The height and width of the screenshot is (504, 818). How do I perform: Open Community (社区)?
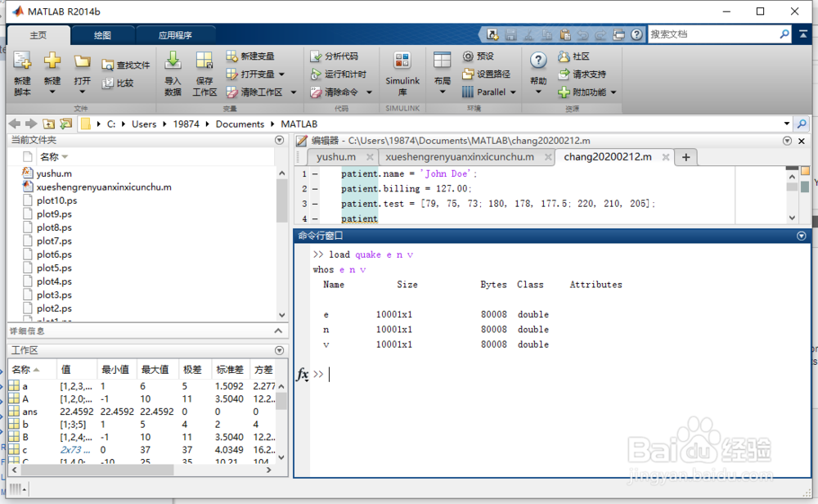tap(574, 56)
